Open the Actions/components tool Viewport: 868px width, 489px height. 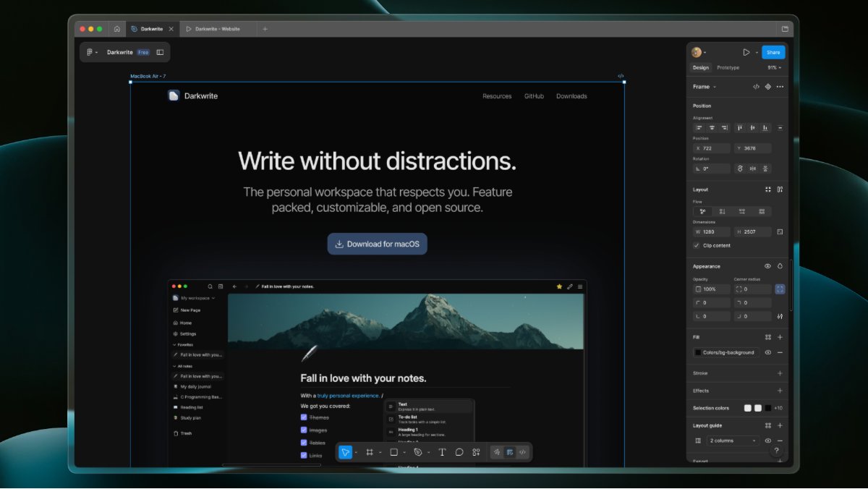click(476, 452)
